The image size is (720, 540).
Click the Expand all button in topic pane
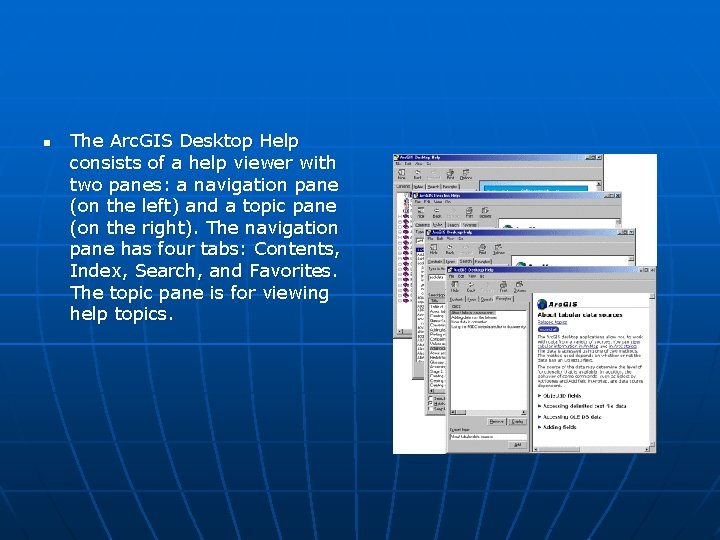pos(548,329)
